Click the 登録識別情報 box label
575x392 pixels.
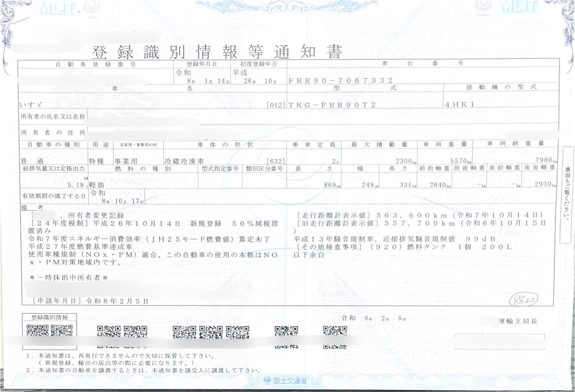point(49,317)
